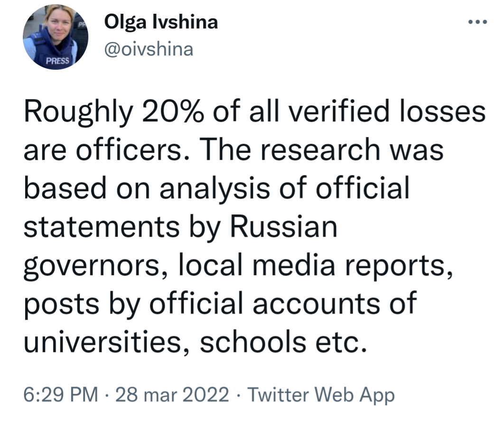Click the words 'schools etc.' ending the tweet
The height and width of the screenshot is (425, 504).
point(283,342)
